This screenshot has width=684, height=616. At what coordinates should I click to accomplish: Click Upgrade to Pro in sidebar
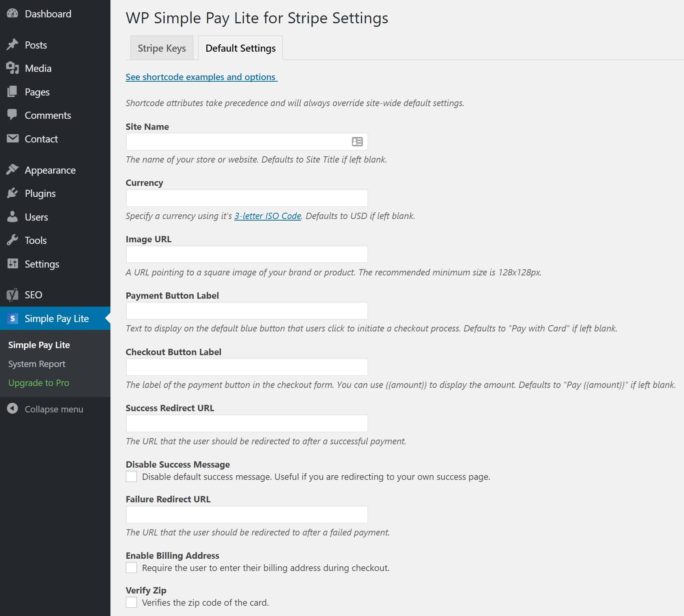[38, 382]
